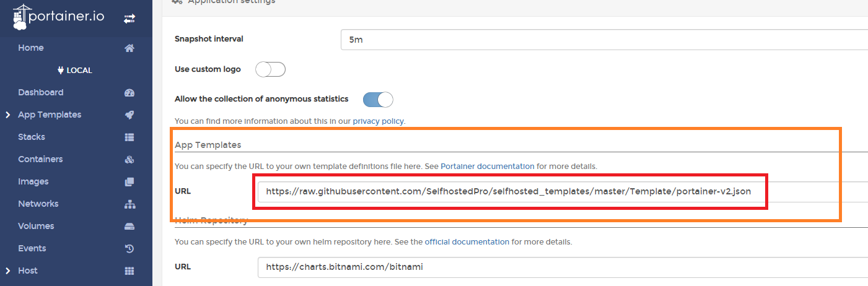Open the official documentation link
868x286 pixels.
467,241
